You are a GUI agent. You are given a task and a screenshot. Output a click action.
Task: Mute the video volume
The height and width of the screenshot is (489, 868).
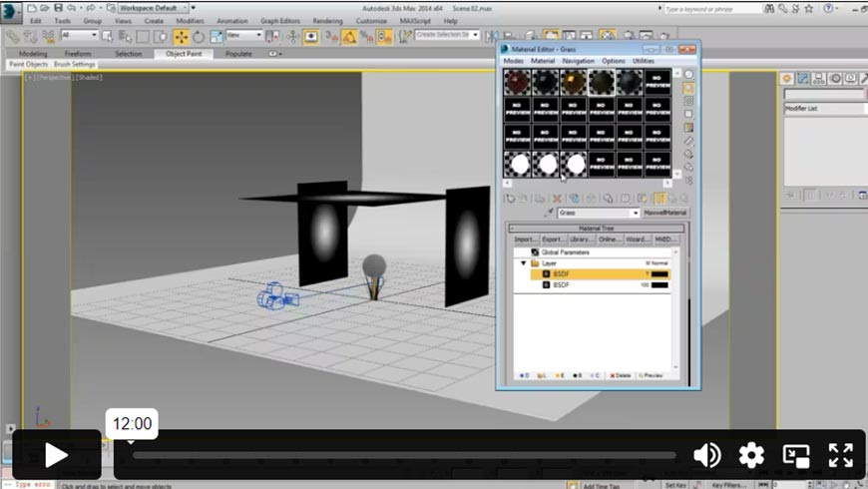pos(706,455)
